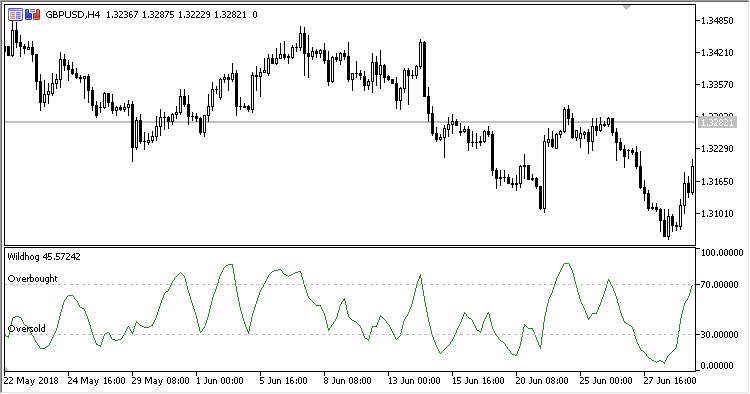Click the 1.34850 price axis label
This screenshot has height=394, width=750.
(717, 21)
